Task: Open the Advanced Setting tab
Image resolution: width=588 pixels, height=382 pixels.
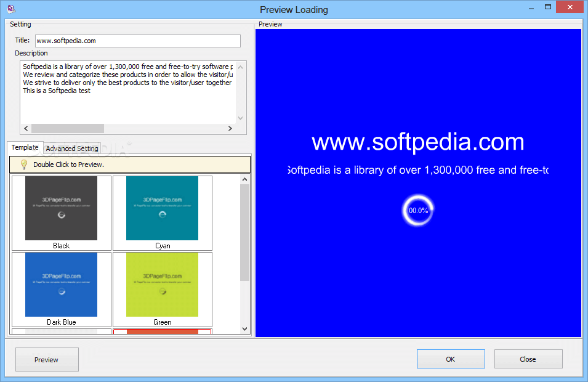Action: [x=72, y=148]
